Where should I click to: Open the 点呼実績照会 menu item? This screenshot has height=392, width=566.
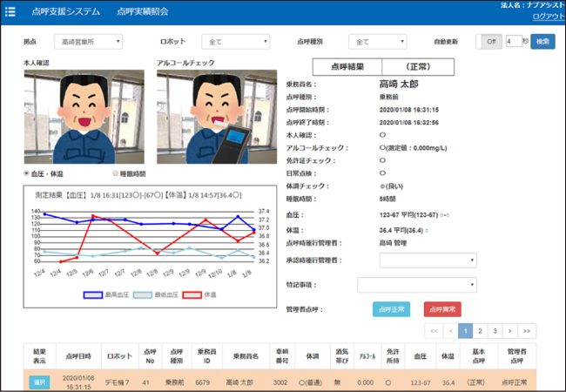pos(142,11)
